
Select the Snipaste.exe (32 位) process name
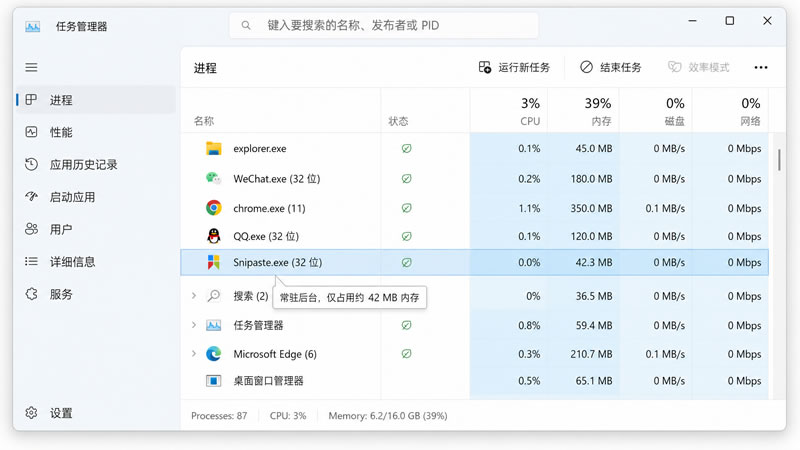tap(278, 262)
